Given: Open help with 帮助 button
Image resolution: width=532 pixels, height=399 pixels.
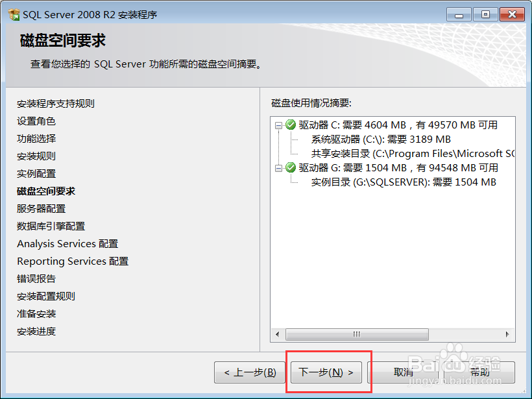Looking at the screenshot, I should 479,372.
